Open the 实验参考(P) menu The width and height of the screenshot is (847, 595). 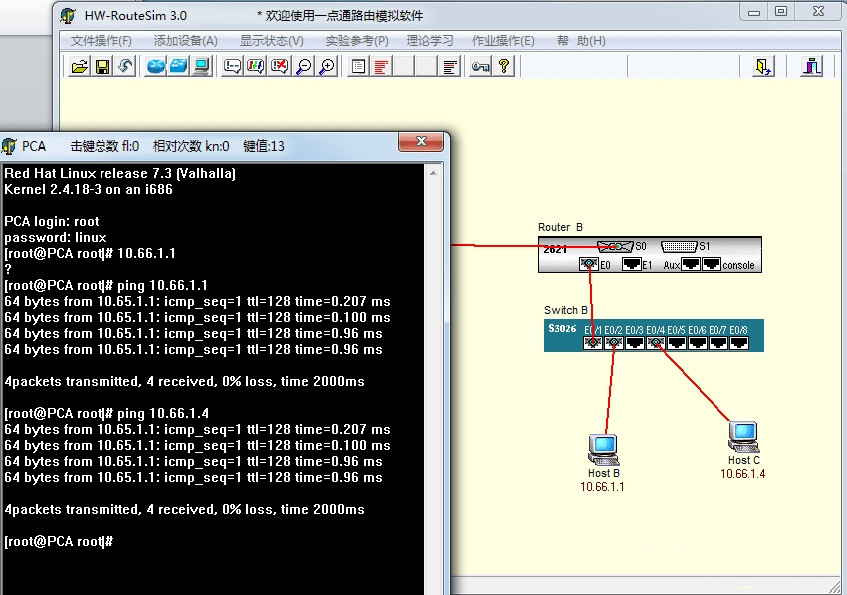[x=356, y=41]
